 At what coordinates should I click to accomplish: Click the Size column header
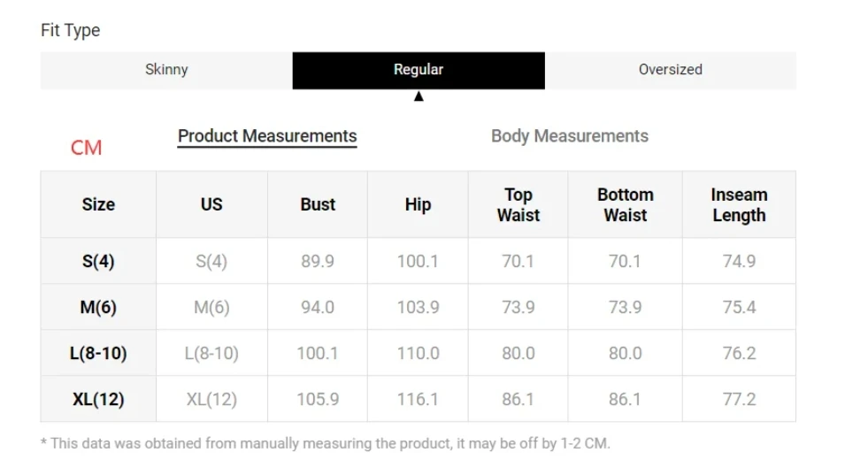98,204
